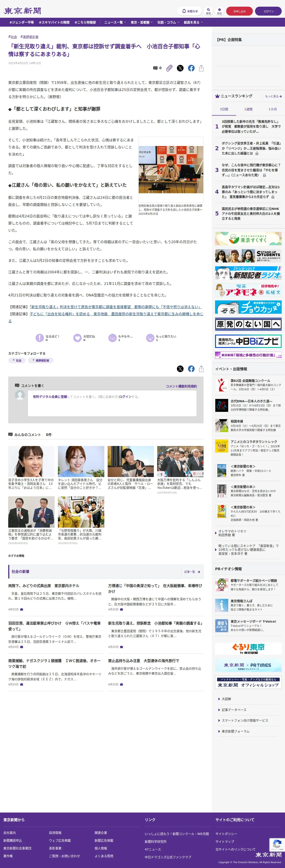
Task: Share on Facebook below the category follow section
Action: (191, 369)
